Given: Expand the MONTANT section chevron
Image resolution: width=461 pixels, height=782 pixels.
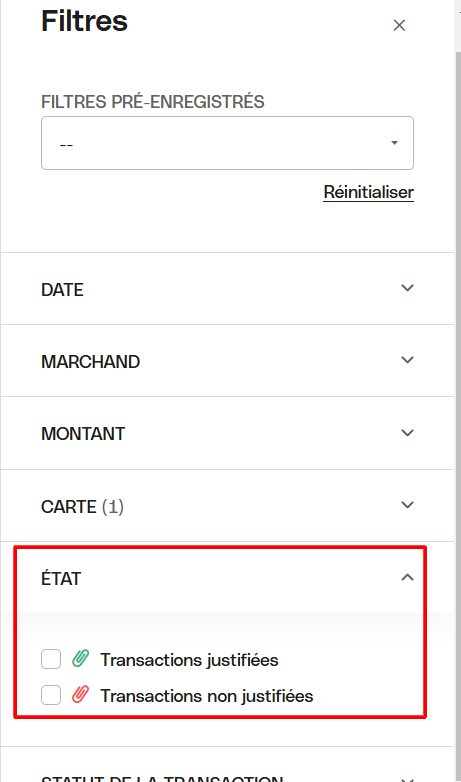Looking at the screenshot, I should tap(408, 432).
